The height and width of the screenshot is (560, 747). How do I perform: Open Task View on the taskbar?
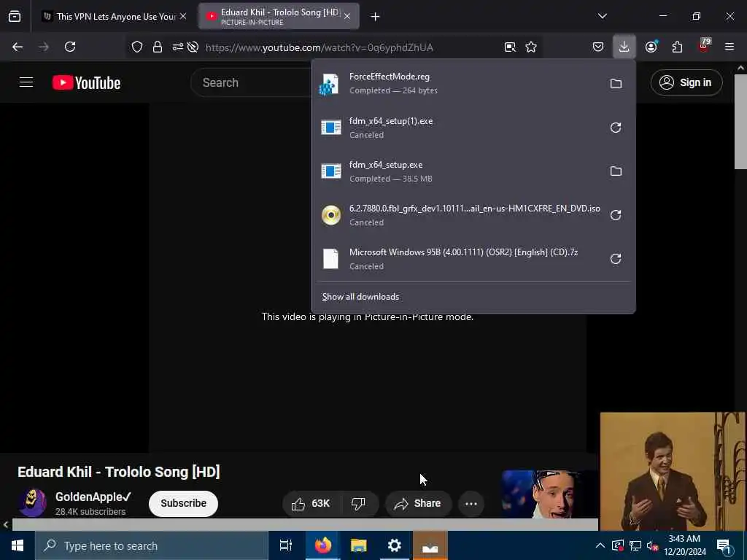[x=286, y=545]
